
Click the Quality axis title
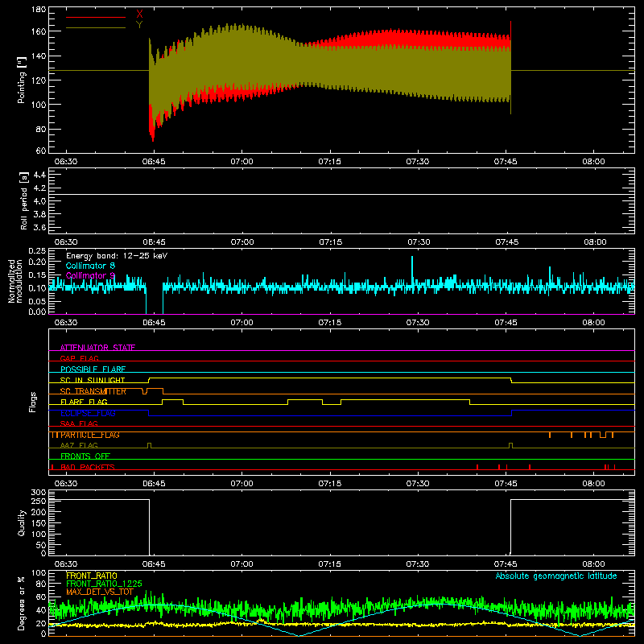click(x=22, y=522)
